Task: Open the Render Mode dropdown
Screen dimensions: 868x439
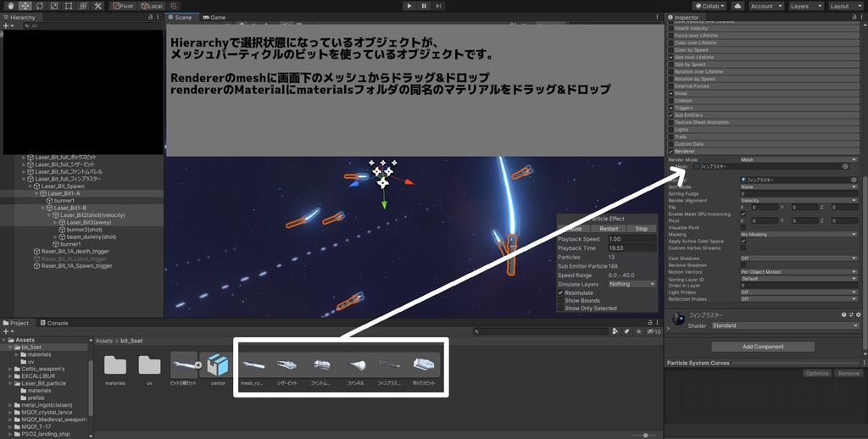Action: coord(798,159)
